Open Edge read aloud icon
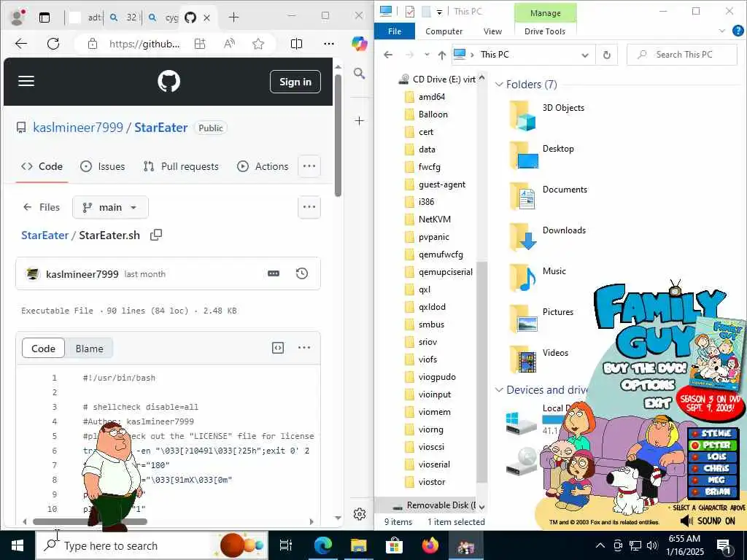This screenshot has height=560, width=747. 229,44
